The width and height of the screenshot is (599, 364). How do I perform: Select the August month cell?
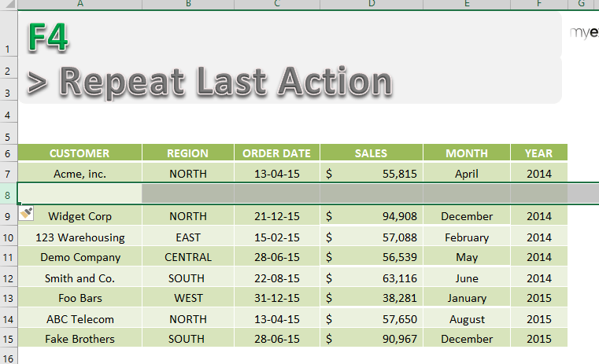pyautogui.click(x=467, y=319)
